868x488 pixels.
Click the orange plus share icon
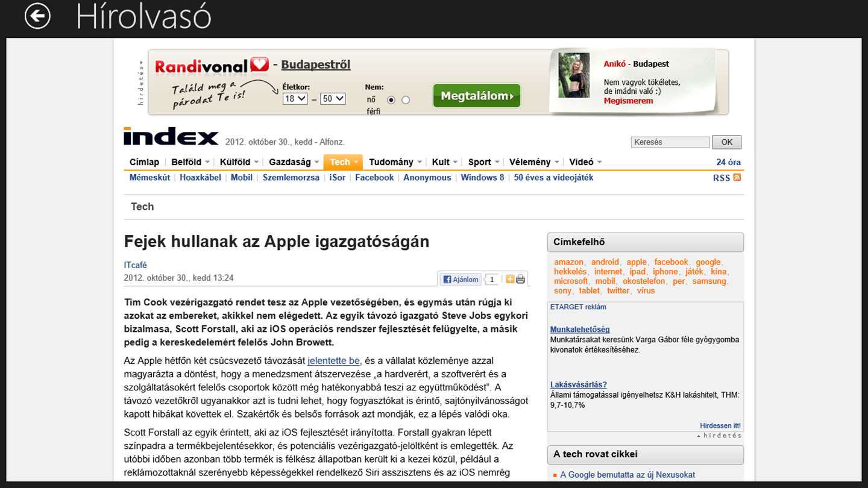click(x=510, y=279)
